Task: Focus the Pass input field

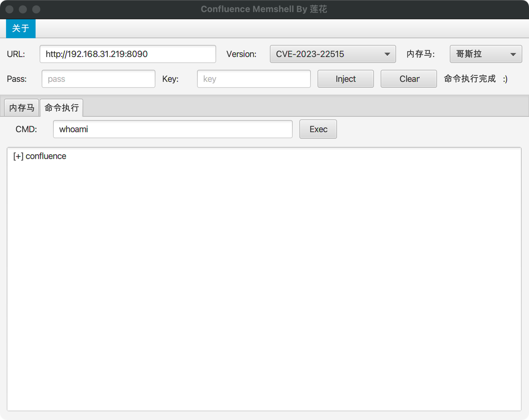Action: (98, 79)
